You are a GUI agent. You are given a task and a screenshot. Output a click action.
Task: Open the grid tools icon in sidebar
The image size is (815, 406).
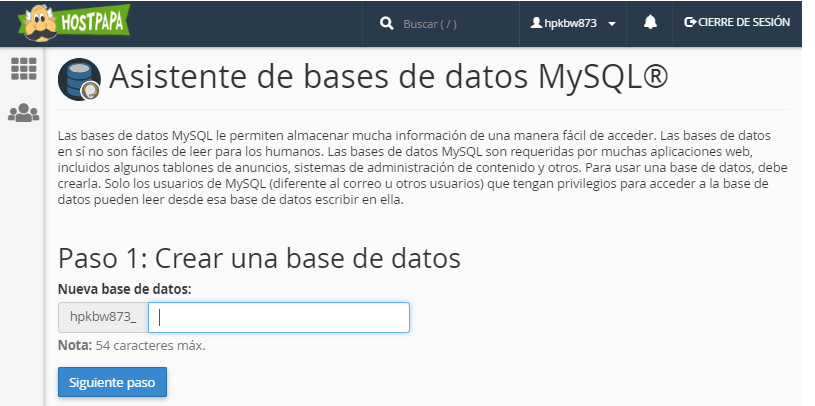click(24, 69)
